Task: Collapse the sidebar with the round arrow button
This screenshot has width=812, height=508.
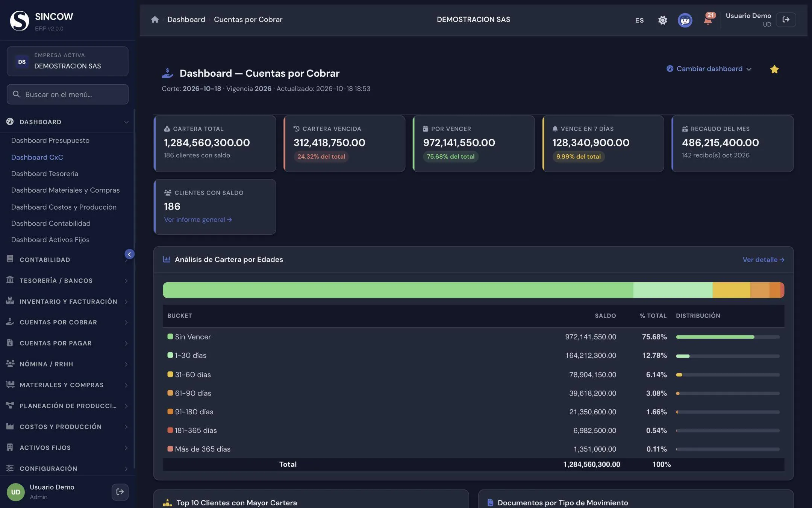Action: [x=129, y=254]
